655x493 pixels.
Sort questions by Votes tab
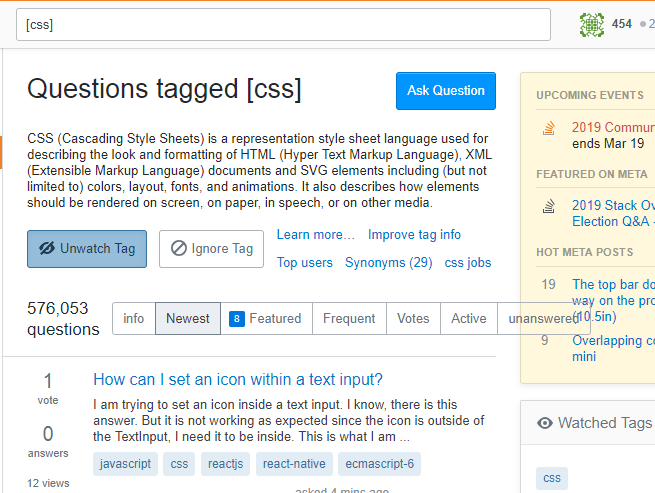[413, 319]
